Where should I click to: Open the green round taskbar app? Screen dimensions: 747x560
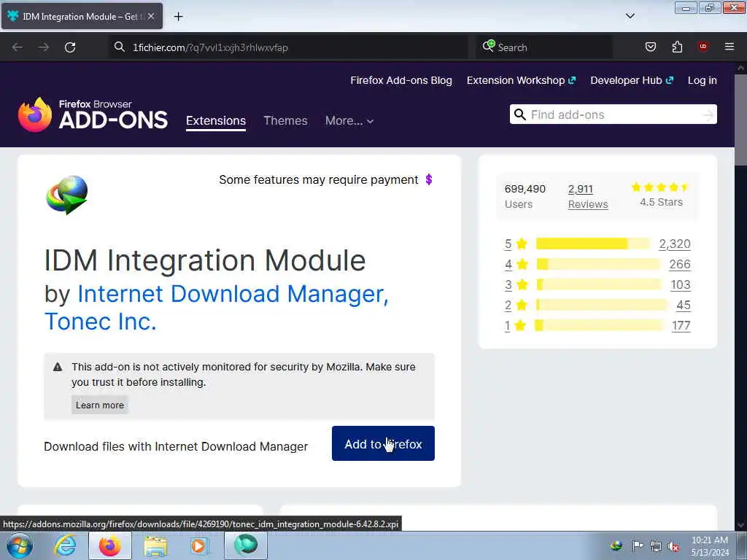point(246,545)
